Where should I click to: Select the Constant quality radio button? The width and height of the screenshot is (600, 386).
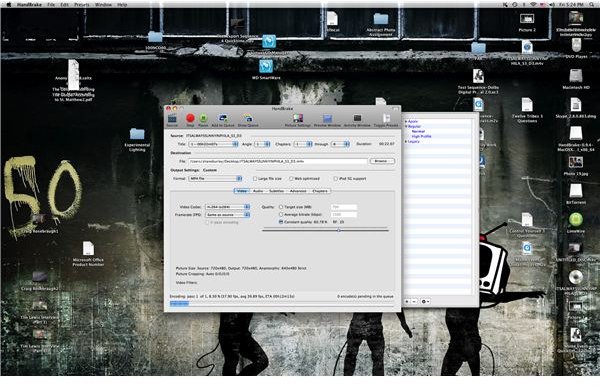tap(281, 222)
